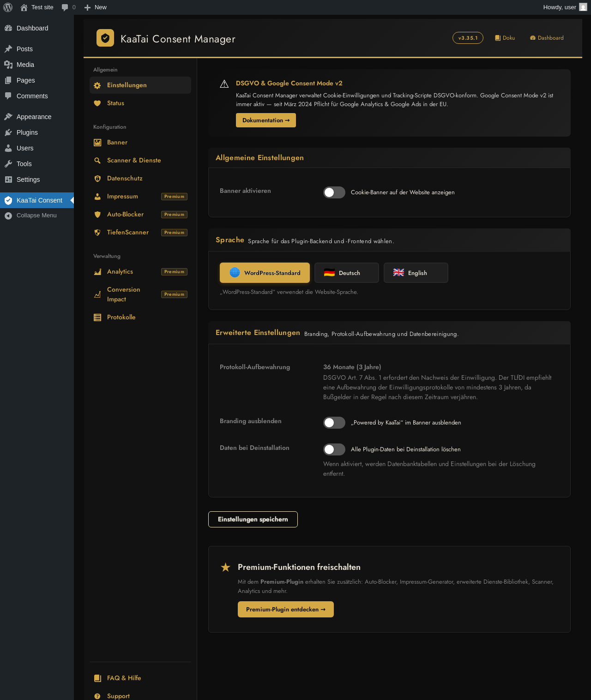Click the Appearance brush icon
This screenshot has width=591, height=700.
tap(8, 117)
